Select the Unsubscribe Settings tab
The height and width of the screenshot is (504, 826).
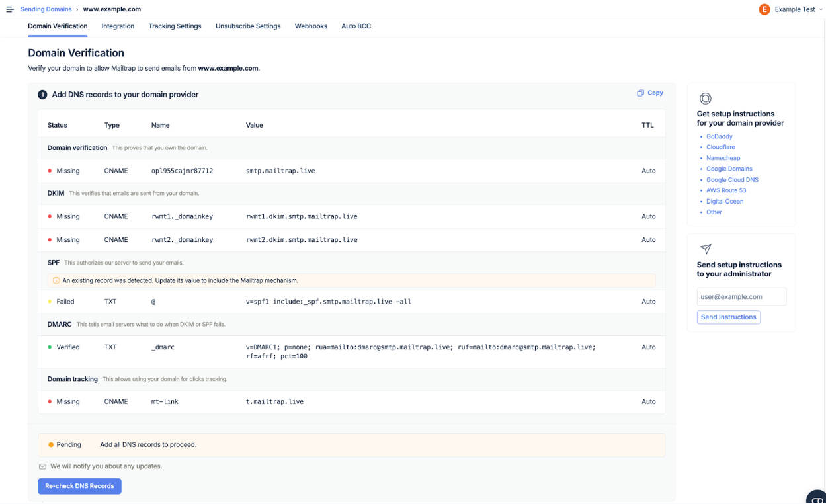click(247, 26)
